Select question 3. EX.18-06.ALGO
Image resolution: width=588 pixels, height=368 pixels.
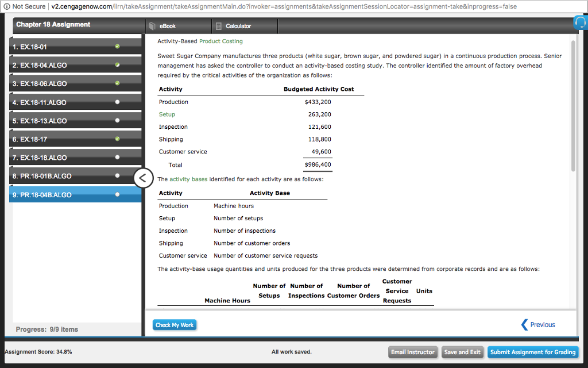(x=75, y=83)
